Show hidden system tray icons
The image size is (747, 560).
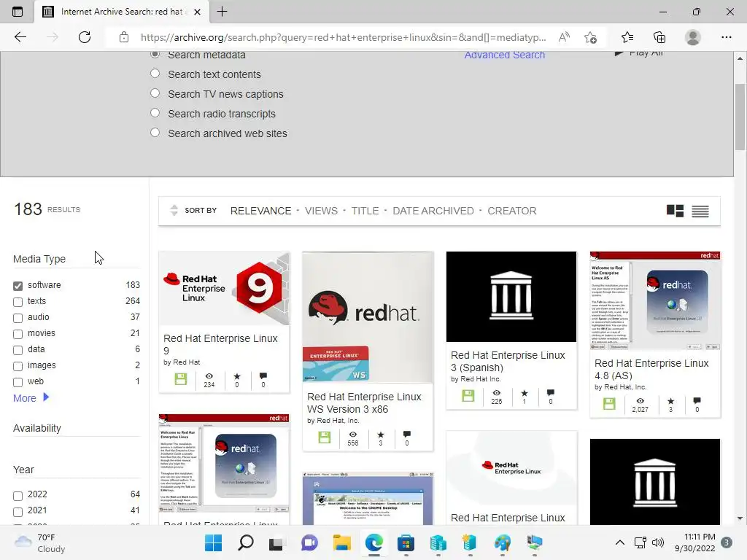pyautogui.click(x=620, y=542)
